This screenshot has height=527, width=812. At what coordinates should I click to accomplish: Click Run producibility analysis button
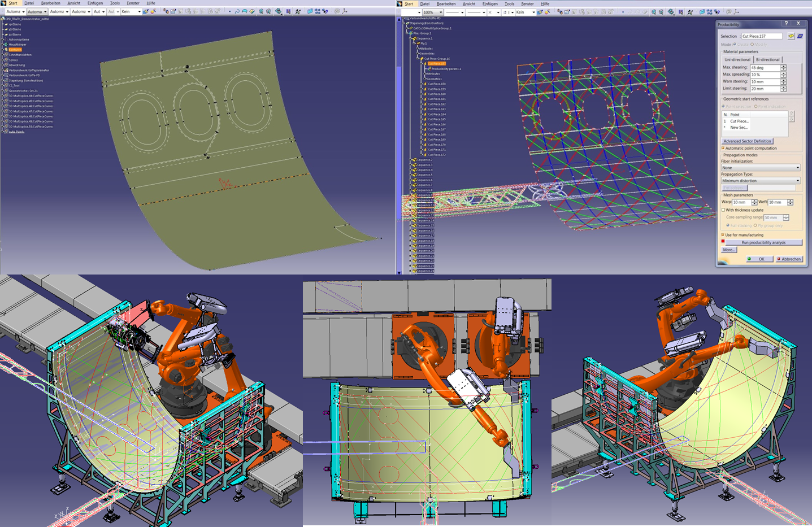pos(763,242)
